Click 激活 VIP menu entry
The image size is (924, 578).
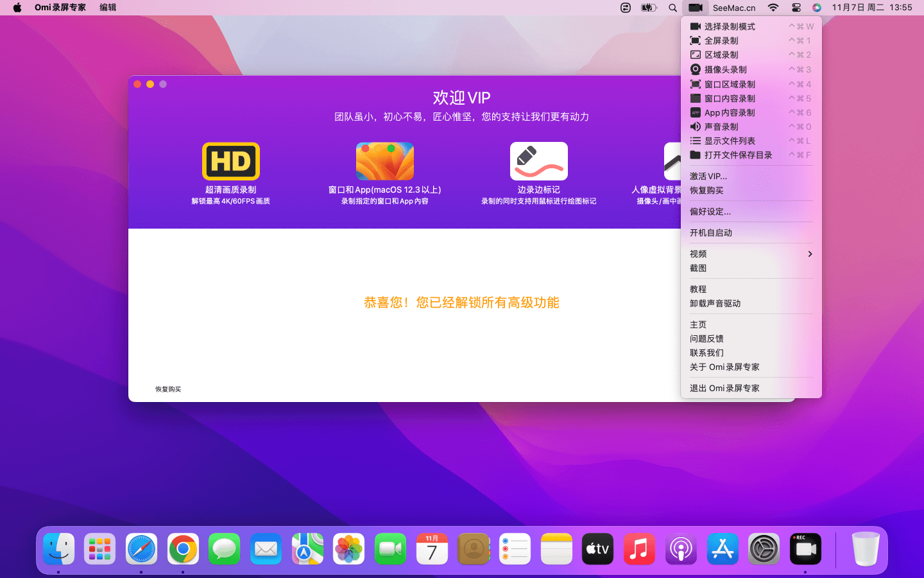click(x=708, y=176)
